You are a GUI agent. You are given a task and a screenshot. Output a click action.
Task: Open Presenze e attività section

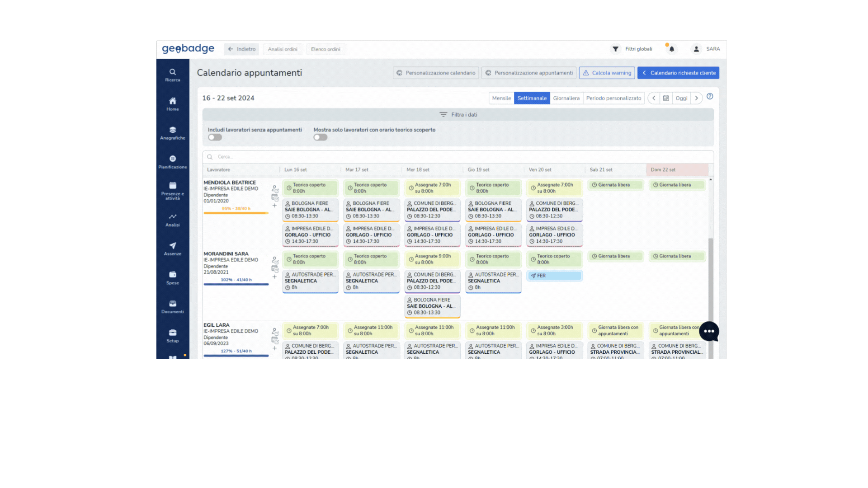coord(173,191)
